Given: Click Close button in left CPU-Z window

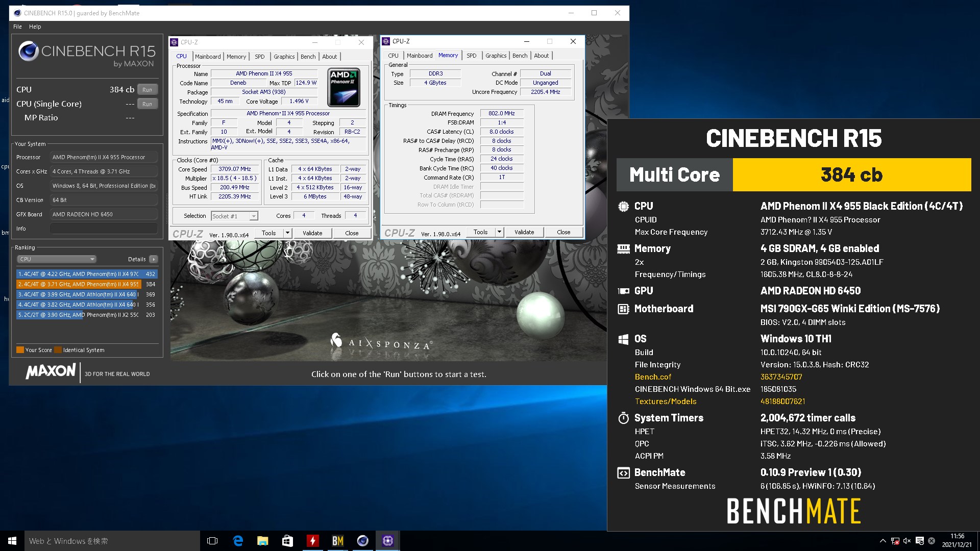Looking at the screenshot, I should pos(352,233).
